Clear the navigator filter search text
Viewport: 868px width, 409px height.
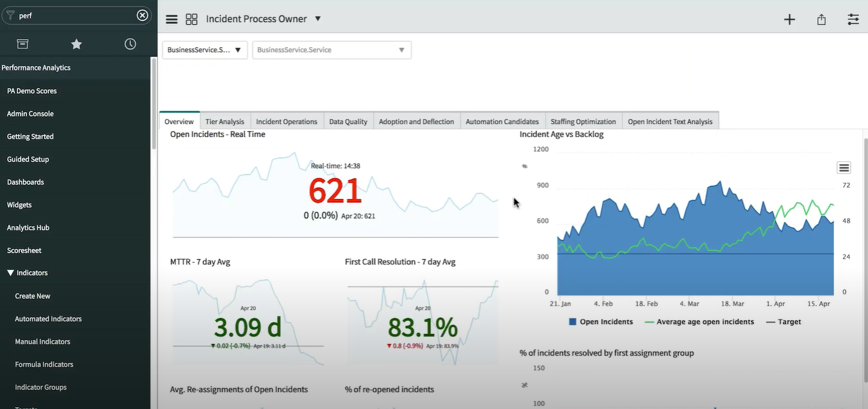coord(142,16)
